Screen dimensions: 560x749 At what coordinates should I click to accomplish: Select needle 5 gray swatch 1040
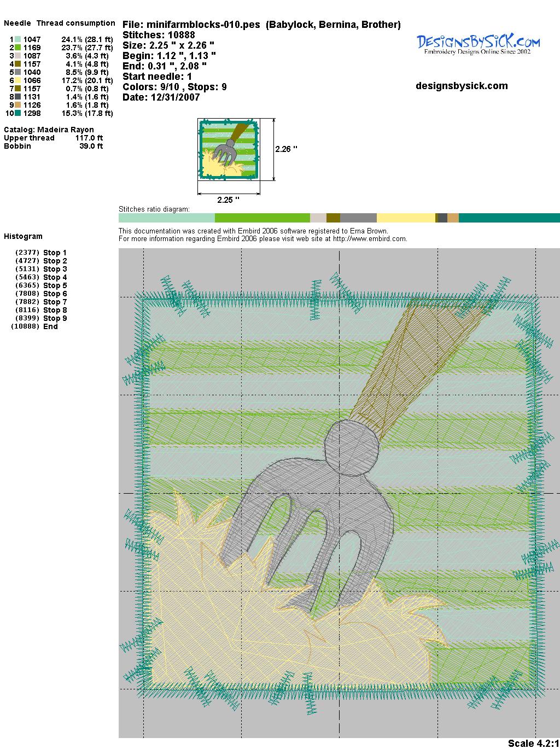click(x=18, y=72)
